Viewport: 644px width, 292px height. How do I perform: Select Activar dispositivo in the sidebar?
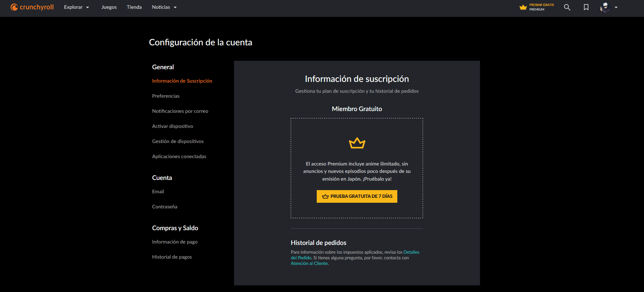pos(172,126)
